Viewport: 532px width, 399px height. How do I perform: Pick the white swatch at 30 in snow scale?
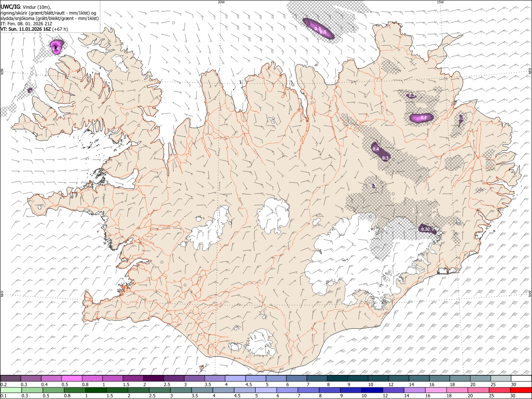[x=521, y=379]
